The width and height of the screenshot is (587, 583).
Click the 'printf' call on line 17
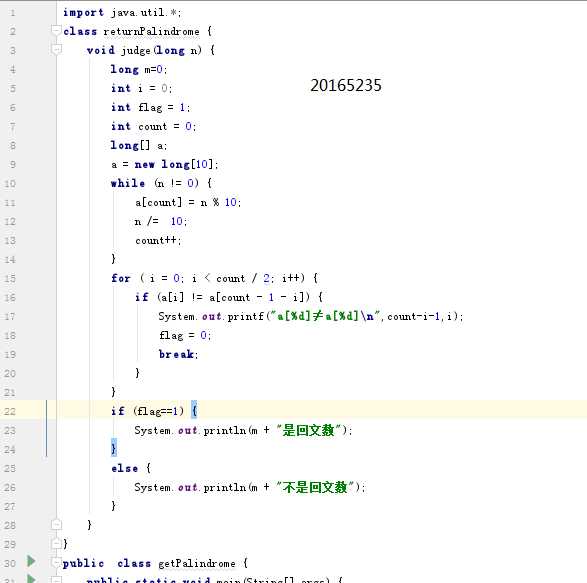(246, 316)
